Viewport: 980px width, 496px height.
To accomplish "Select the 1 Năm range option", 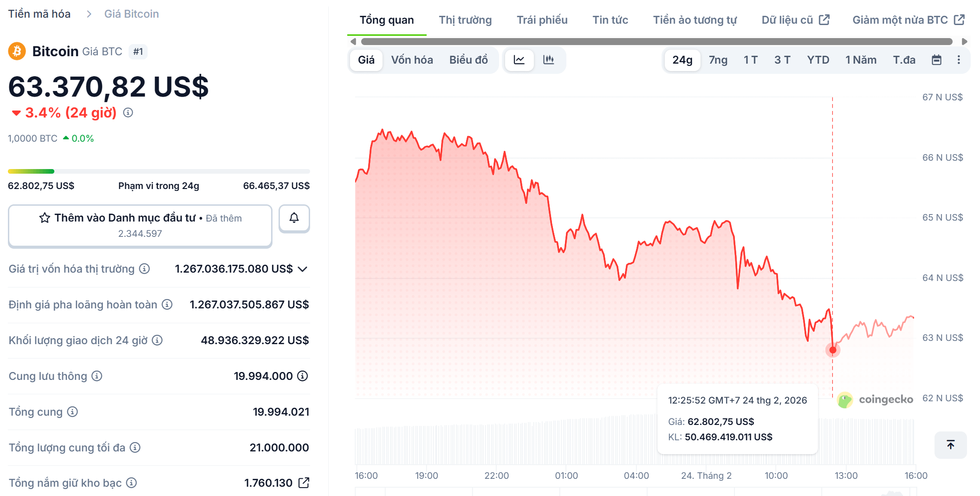I will tap(860, 60).
